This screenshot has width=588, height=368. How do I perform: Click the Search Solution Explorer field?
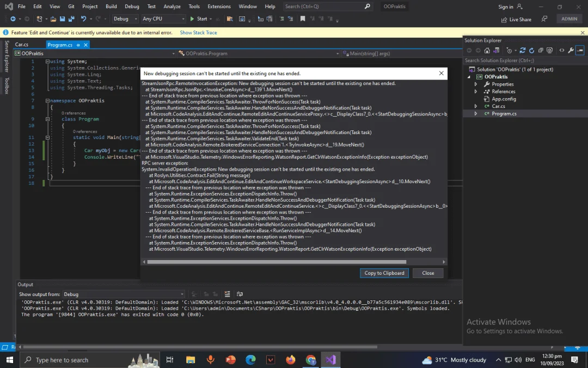(x=525, y=61)
